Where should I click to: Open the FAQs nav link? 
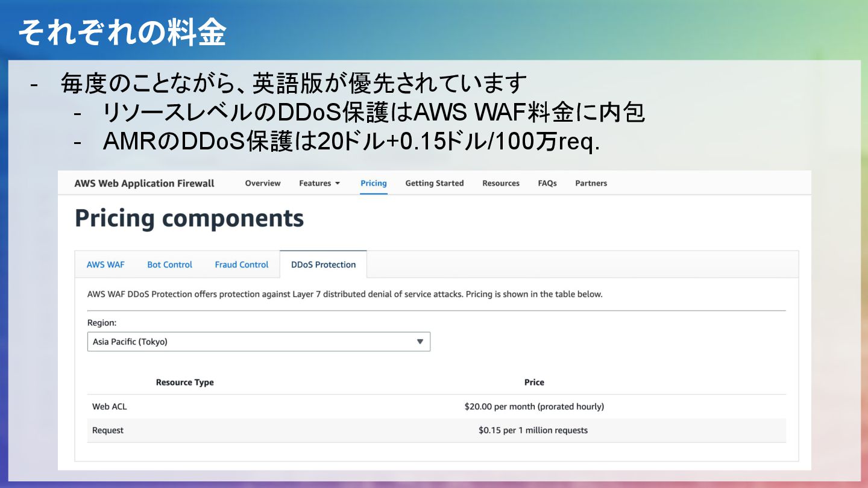(547, 183)
